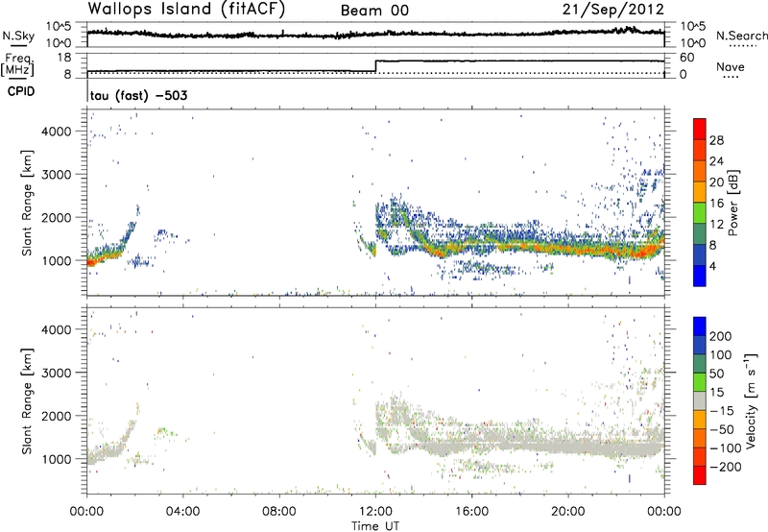Click the 'Slant Range [km]' label of velocity panel
768x532 pixels.
tap(27, 401)
